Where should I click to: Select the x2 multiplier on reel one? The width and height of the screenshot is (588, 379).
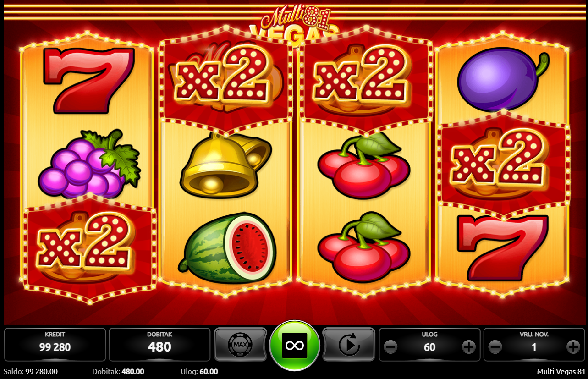(x=85, y=244)
